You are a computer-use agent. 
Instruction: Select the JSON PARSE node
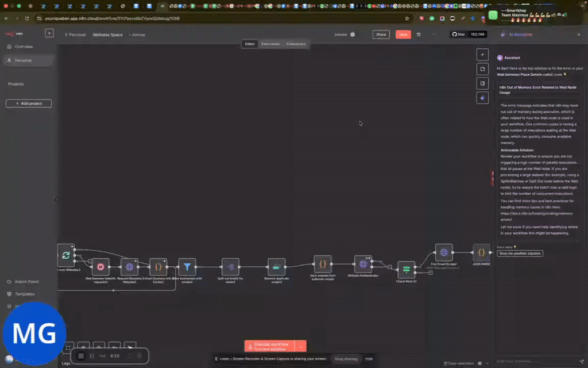(482, 253)
